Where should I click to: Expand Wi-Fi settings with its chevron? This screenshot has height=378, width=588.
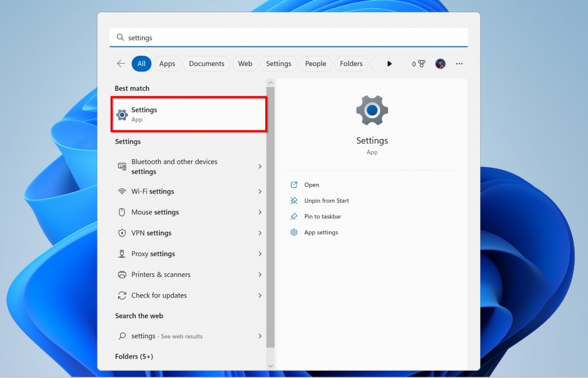pyautogui.click(x=260, y=191)
